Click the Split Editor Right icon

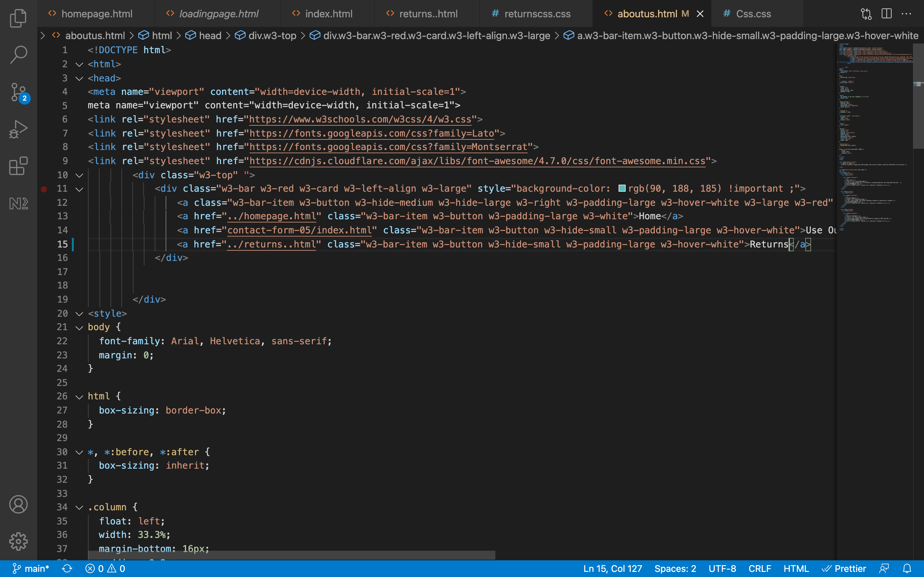click(886, 14)
